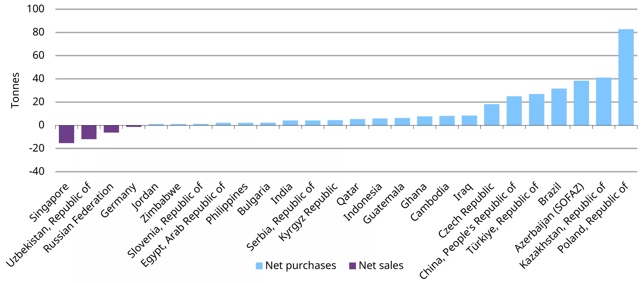Image resolution: width=644 pixels, height=283 pixels.
Task: Select the Azerbaijan (SOFAZ) bar
Action: pos(581,103)
